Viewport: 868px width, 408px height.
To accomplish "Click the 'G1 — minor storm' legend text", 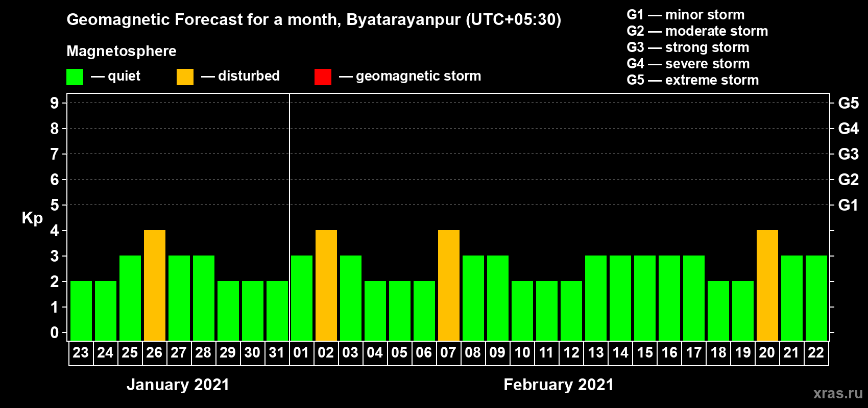I will 686,15.
